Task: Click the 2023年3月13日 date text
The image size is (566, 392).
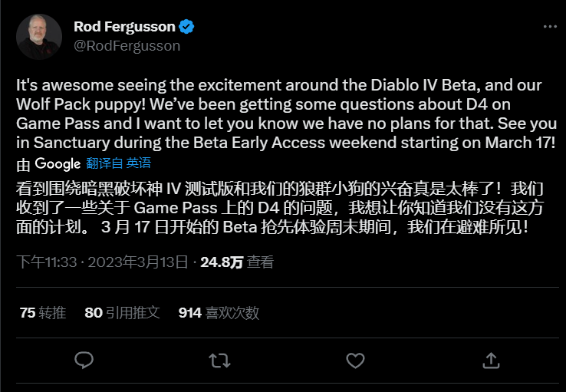Action: [138, 262]
